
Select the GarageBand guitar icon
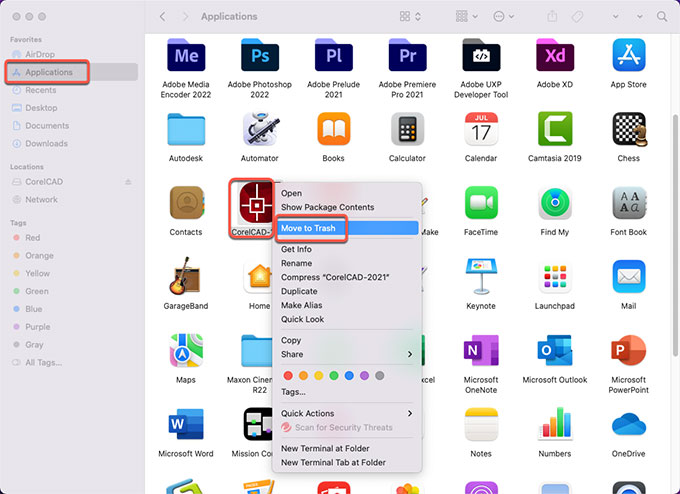point(185,276)
